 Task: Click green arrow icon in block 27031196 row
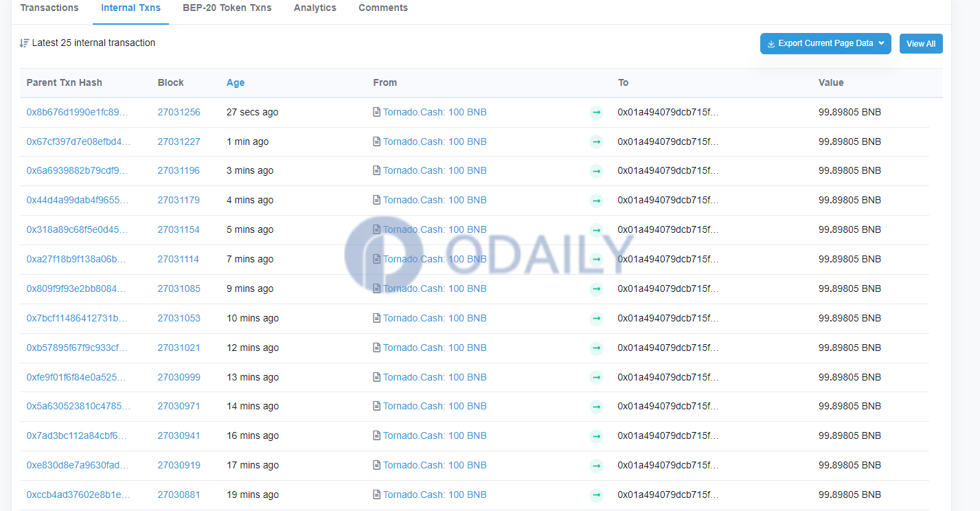click(596, 171)
